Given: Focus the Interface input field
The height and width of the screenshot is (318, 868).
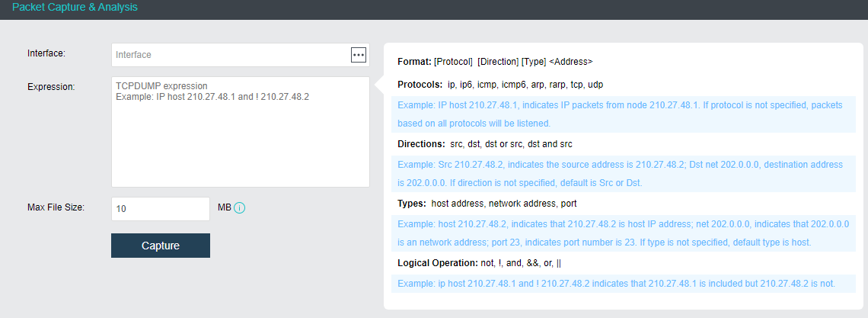Looking at the screenshot, I should [x=228, y=55].
